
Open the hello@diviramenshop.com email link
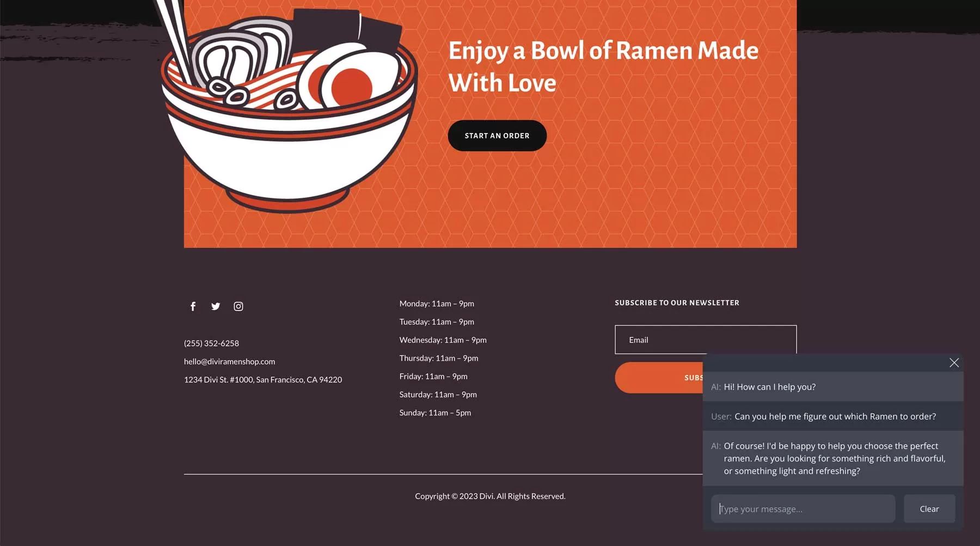229,361
